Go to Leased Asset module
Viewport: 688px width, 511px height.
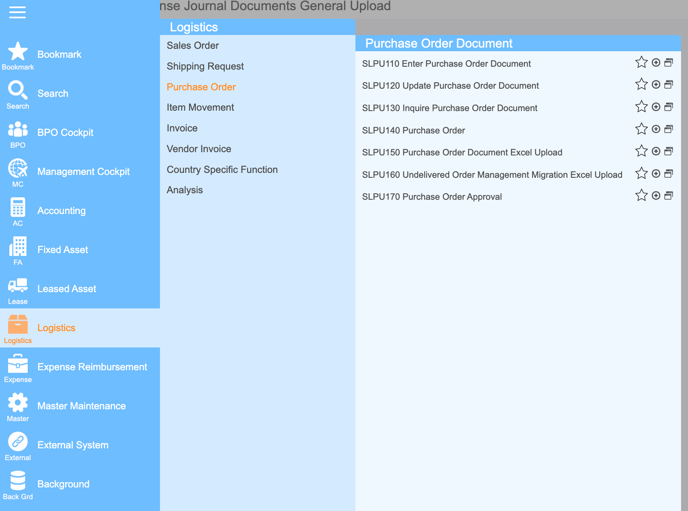[66, 289]
